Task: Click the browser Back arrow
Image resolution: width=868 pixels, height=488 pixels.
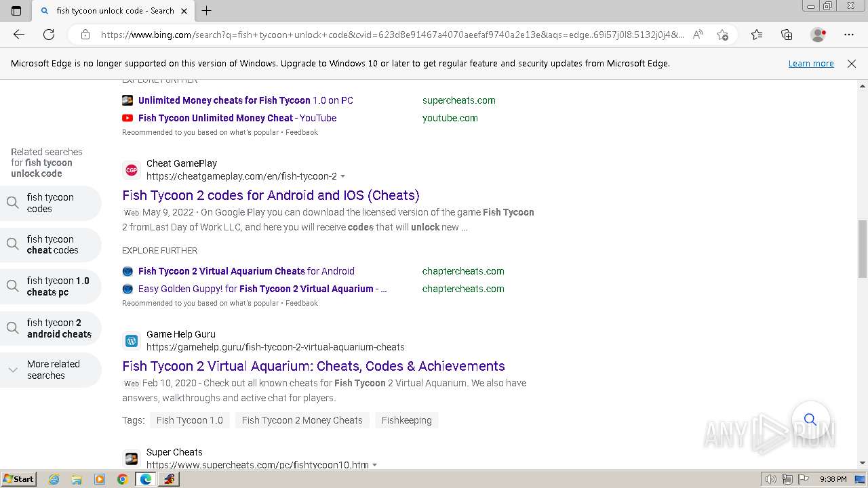Action: tap(19, 35)
